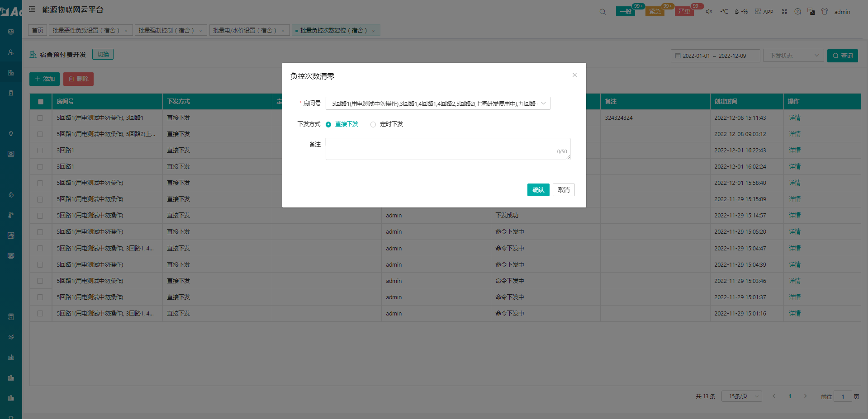Open the date range picker 2022-01-01 ~ 2022-12-09

click(x=715, y=56)
